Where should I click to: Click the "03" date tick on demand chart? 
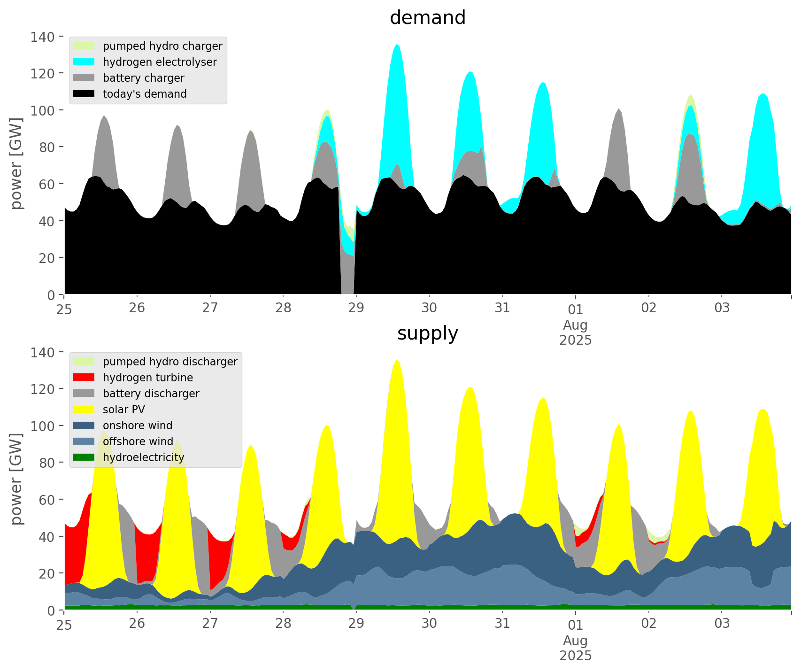[x=722, y=308]
